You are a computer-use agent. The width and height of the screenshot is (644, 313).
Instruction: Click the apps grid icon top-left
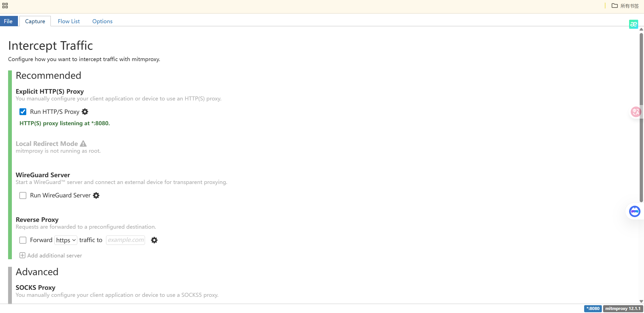coord(5,6)
